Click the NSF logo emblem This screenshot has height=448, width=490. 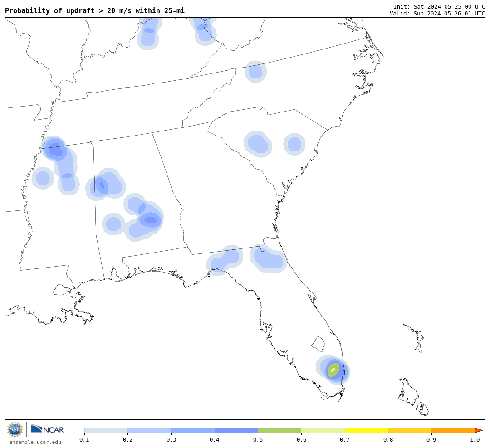pos(15,429)
